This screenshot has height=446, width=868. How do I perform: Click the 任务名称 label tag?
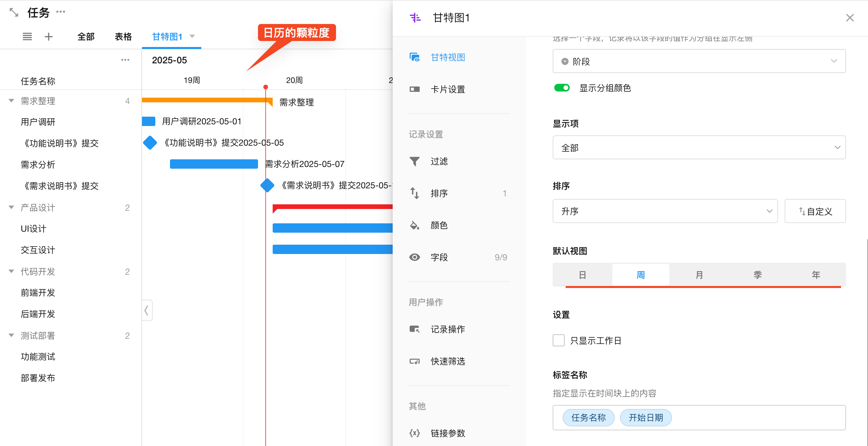[x=588, y=418]
